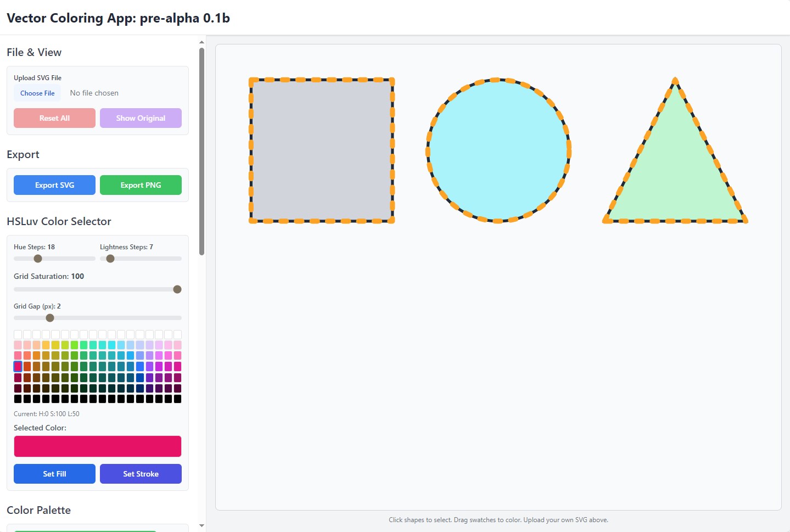
Task: Click the sidebar scroll down arrow
Action: pos(201,525)
